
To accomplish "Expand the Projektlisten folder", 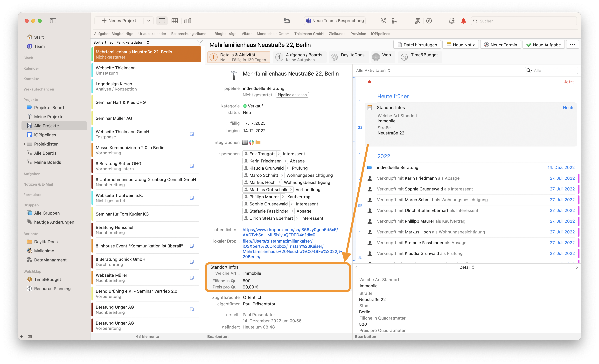I will click(24, 144).
